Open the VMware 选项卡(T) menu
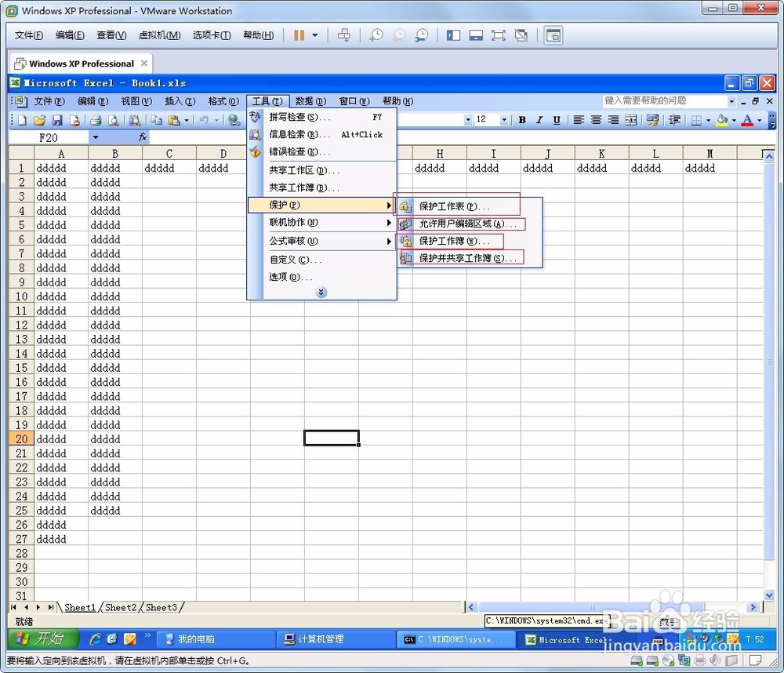Screen dimensions: 784x673 212,35
